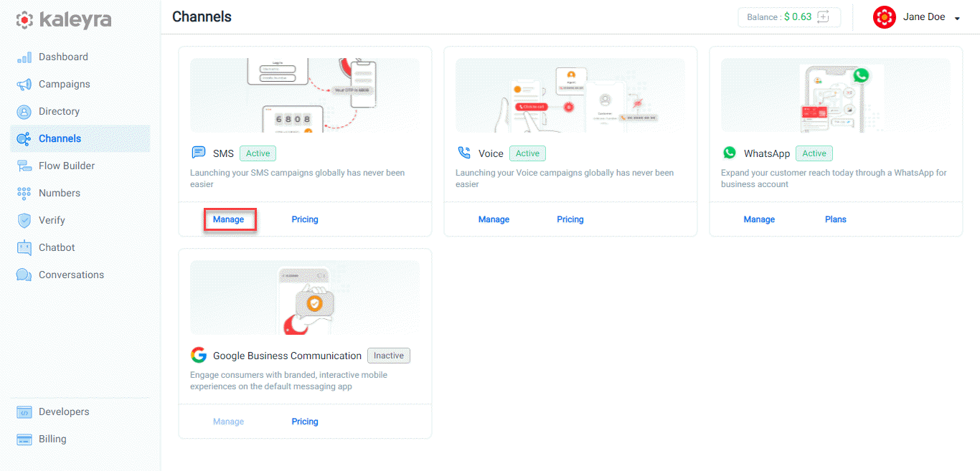Go to Conversations in the sidebar
Viewport: 980px width, 471px height.
[71, 275]
